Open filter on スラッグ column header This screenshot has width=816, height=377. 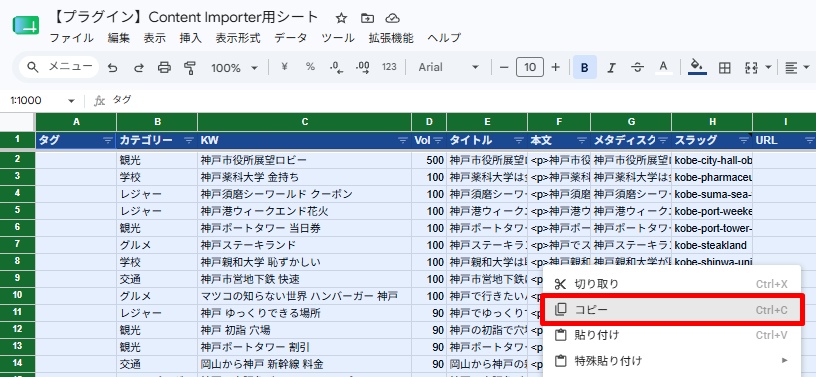coord(744,141)
